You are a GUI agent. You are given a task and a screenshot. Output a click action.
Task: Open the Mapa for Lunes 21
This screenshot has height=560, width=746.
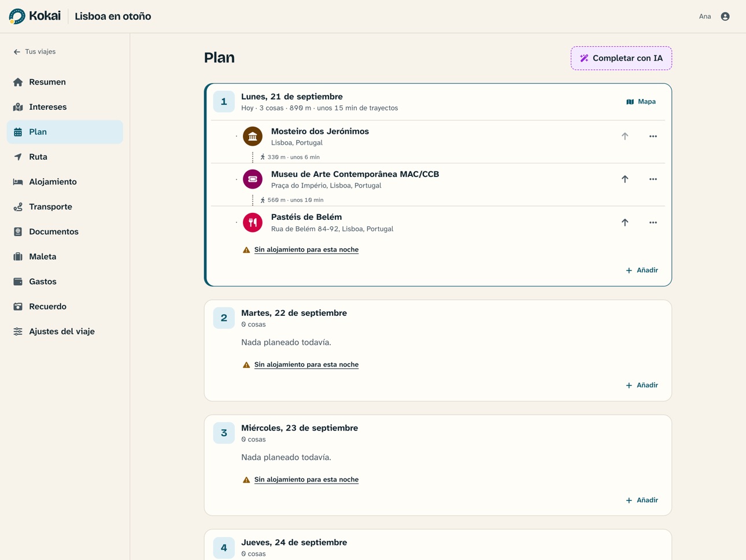tap(641, 101)
